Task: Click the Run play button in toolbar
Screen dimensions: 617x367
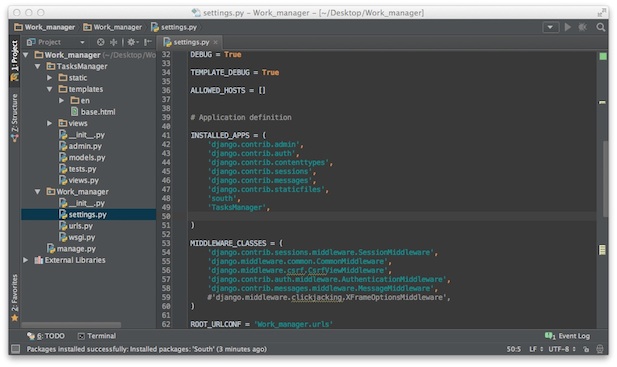Action: click(567, 27)
